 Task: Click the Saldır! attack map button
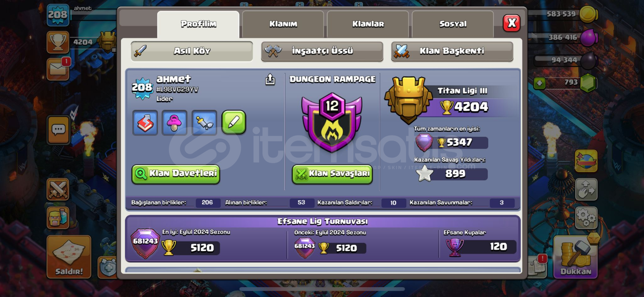point(69,257)
